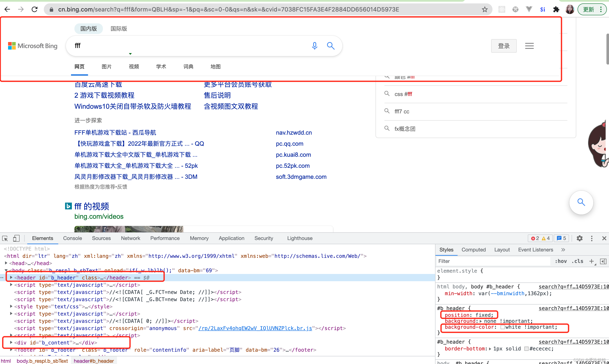The width and height of the screenshot is (609, 364).
Task: Activate the element inspector picker icon
Action: 5,238
